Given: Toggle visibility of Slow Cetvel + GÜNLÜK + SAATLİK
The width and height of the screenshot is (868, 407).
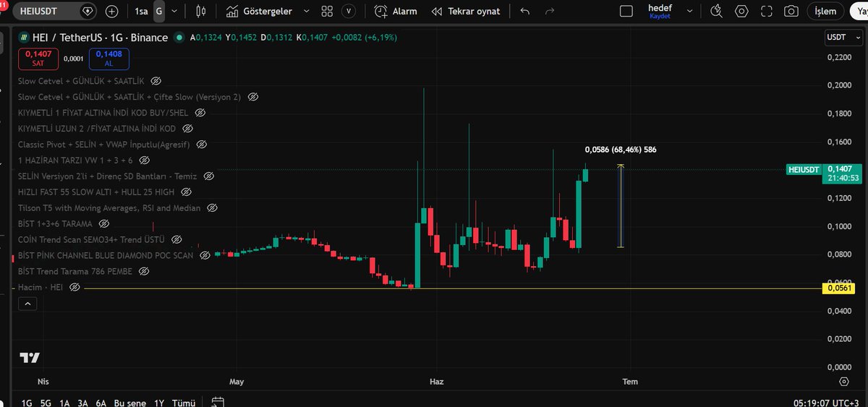Looking at the screenshot, I should coord(156,81).
